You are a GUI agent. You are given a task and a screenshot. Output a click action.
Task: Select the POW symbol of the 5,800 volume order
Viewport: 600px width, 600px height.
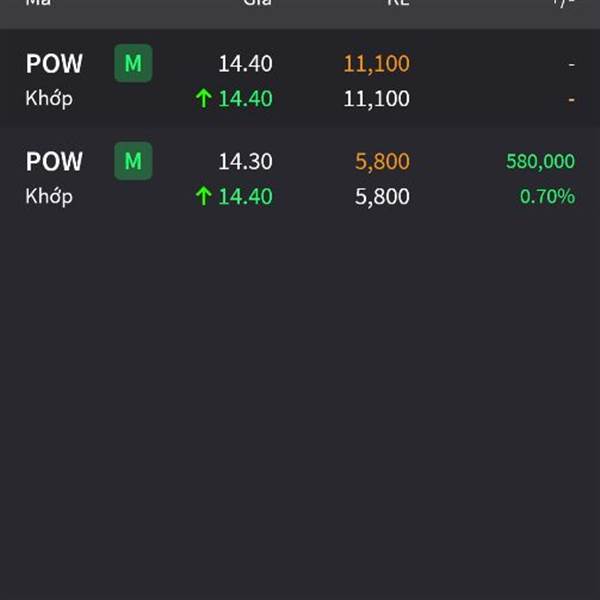pyautogui.click(x=54, y=161)
